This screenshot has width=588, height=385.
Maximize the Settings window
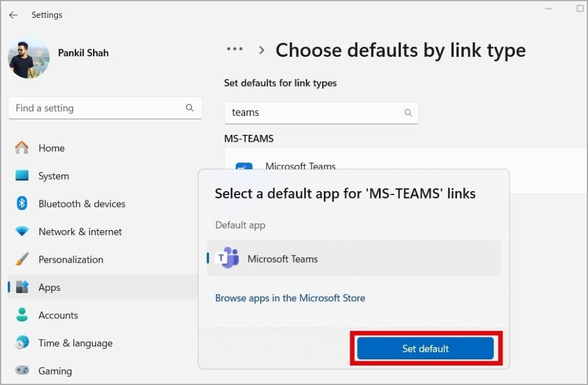[x=580, y=8]
